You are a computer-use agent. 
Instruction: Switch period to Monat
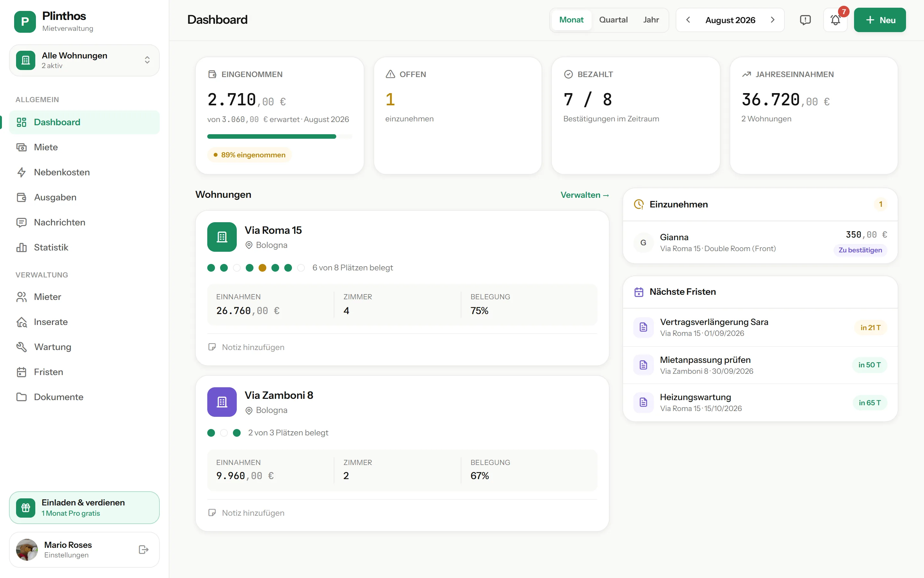tap(571, 20)
